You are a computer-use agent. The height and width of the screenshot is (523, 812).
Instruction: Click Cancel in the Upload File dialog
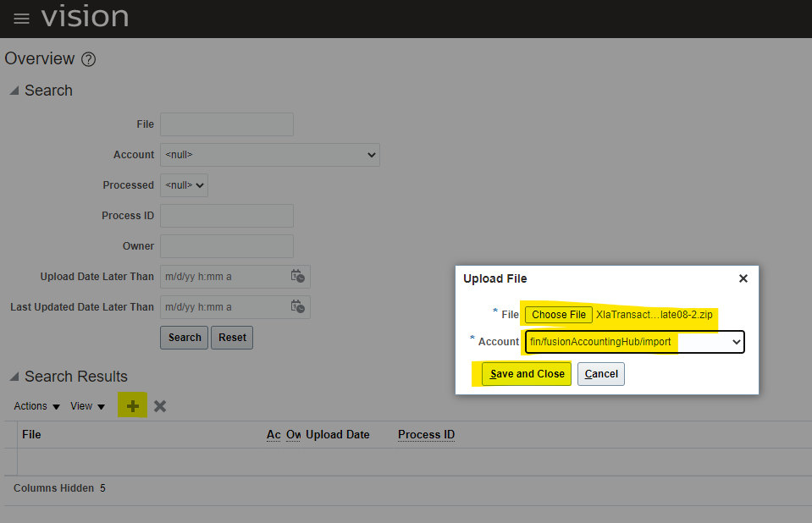pyautogui.click(x=601, y=374)
